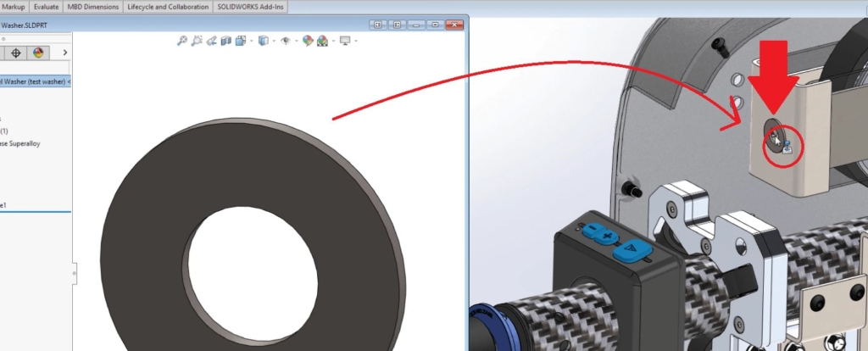Expand the Apply Scene dropdown arrow
This screenshot has height=351, width=868.
click(333, 41)
